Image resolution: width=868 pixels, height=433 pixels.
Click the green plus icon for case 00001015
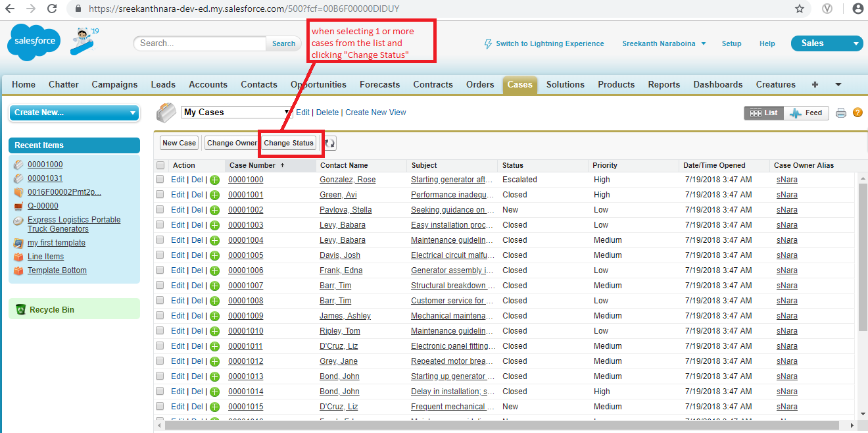[214, 407]
